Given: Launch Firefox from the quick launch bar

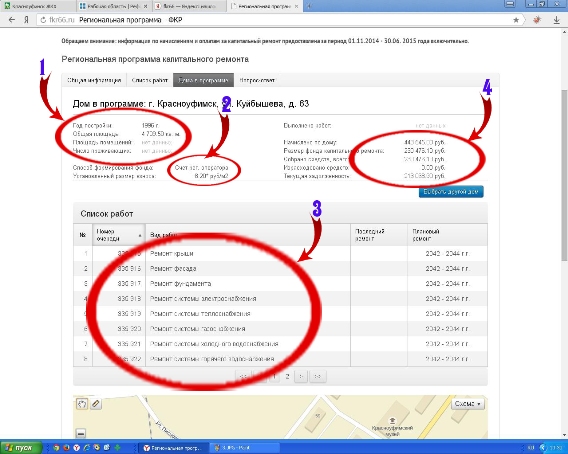Looking at the screenshot, I should (66, 448).
